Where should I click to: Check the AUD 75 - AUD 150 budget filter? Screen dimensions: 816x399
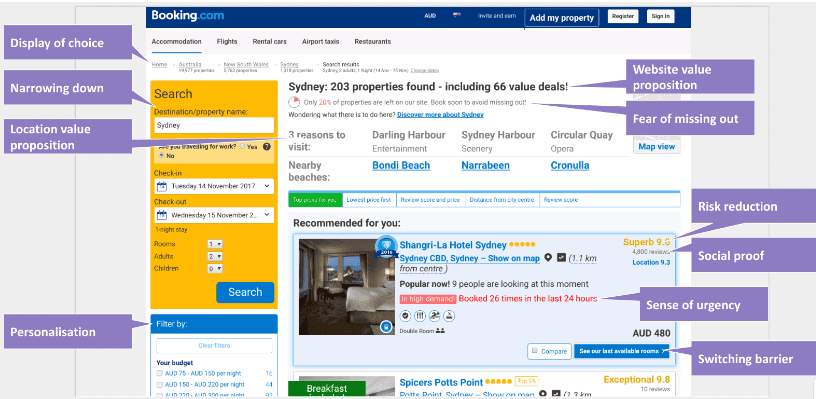coord(159,374)
